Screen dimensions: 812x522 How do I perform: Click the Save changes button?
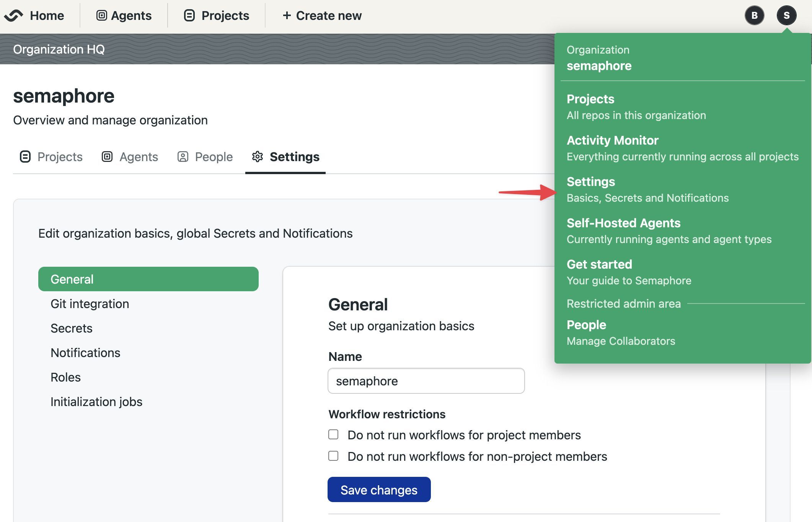click(x=379, y=490)
